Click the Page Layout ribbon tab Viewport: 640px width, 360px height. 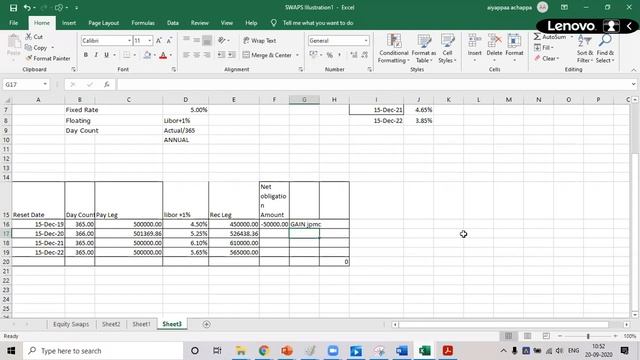point(104,23)
